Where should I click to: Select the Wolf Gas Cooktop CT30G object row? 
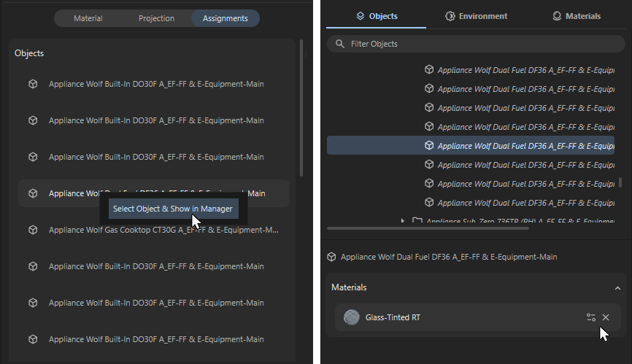[154, 230]
